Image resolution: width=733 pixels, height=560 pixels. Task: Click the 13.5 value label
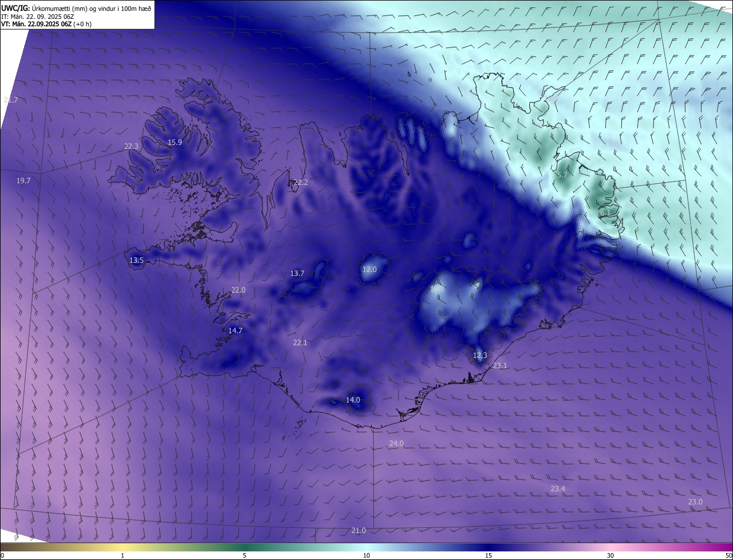pyautogui.click(x=136, y=260)
